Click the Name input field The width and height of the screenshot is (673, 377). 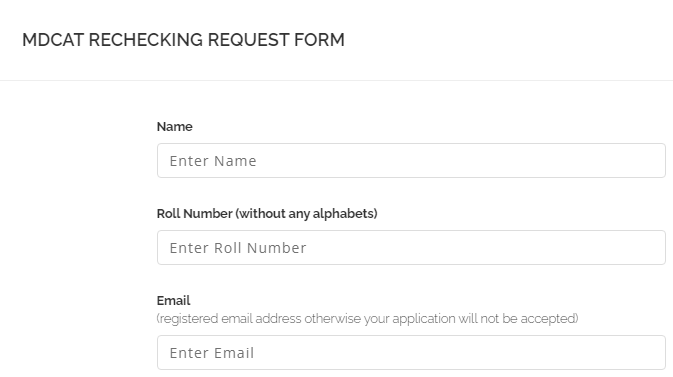[x=411, y=161]
